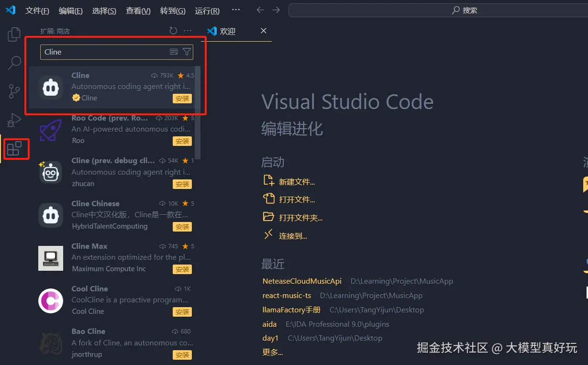Image resolution: width=588 pixels, height=365 pixels.
Task: Open the 选择(S) menu
Action: point(104,11)
